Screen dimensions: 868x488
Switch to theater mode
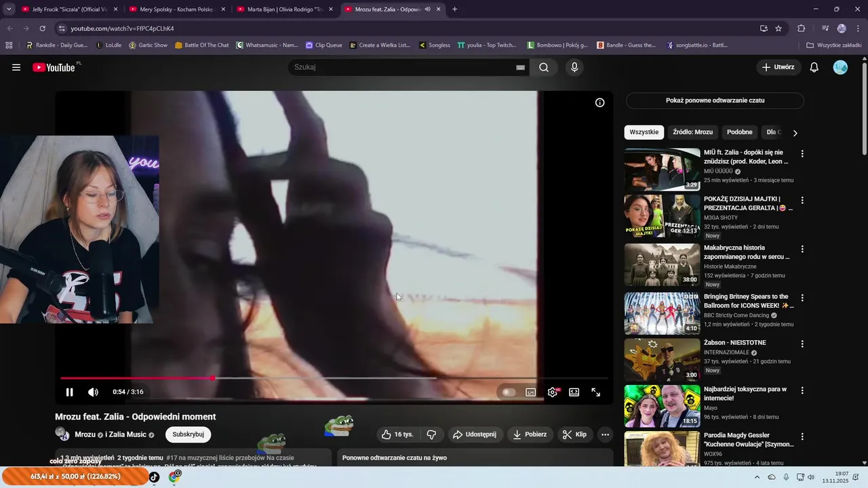(574, 392)
